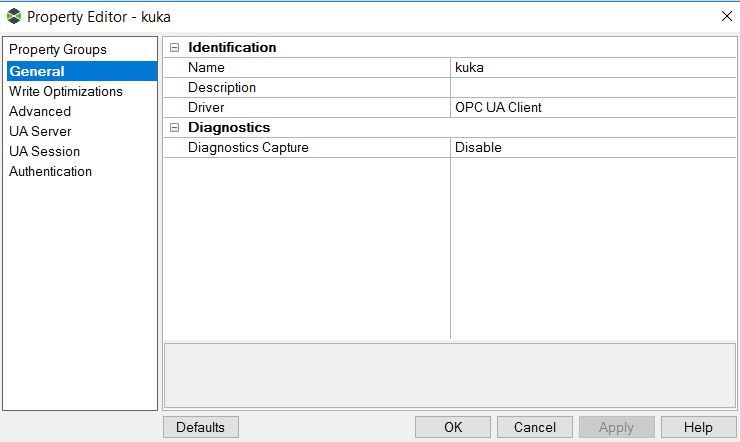The width and height of the screenshot is (740, 442).
Task: Edit the Name field value kuka
Action: pyautogui.click(x=593, y=67)
